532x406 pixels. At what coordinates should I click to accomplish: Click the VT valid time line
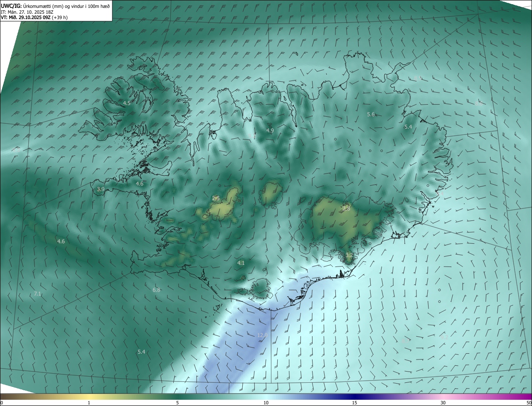pos(34,18)
